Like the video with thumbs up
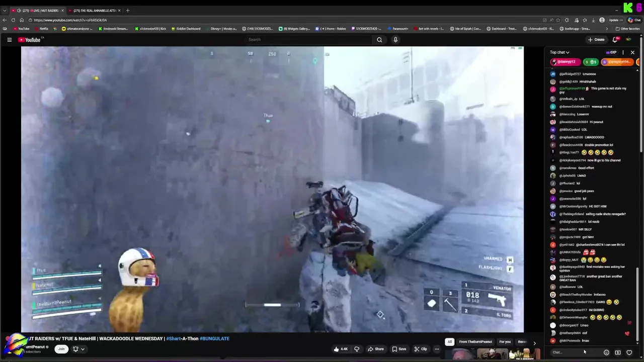644x362 pixels. pos(341,349)
